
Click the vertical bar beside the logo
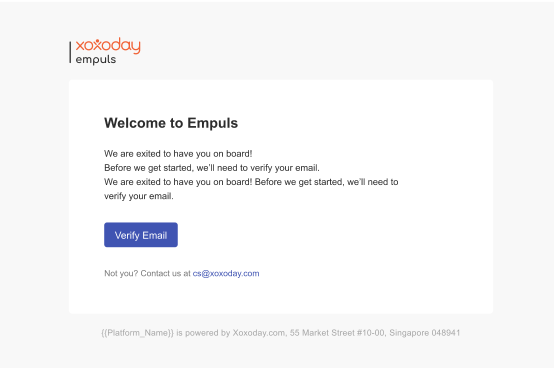tap(70, 52)
